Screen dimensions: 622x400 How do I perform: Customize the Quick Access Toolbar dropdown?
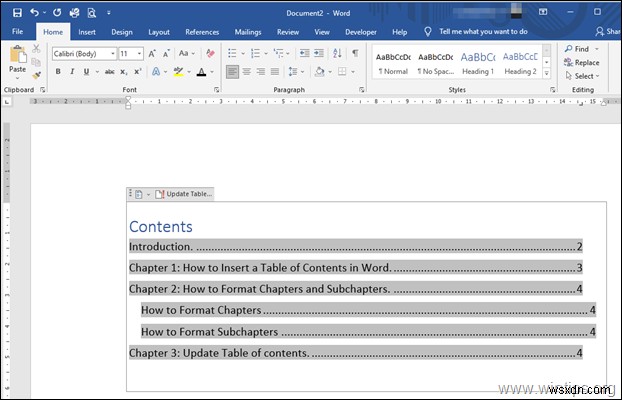(108, 13)
